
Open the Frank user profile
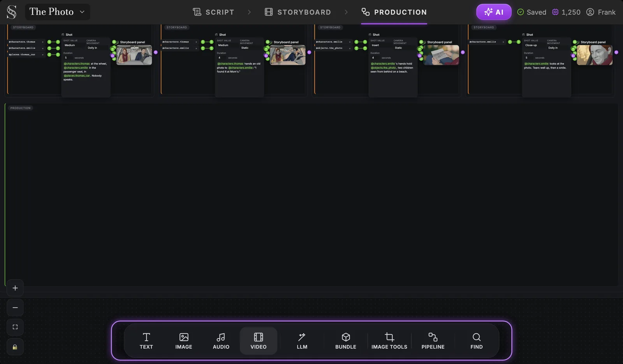pyautogui.click(x=601, y=12)
